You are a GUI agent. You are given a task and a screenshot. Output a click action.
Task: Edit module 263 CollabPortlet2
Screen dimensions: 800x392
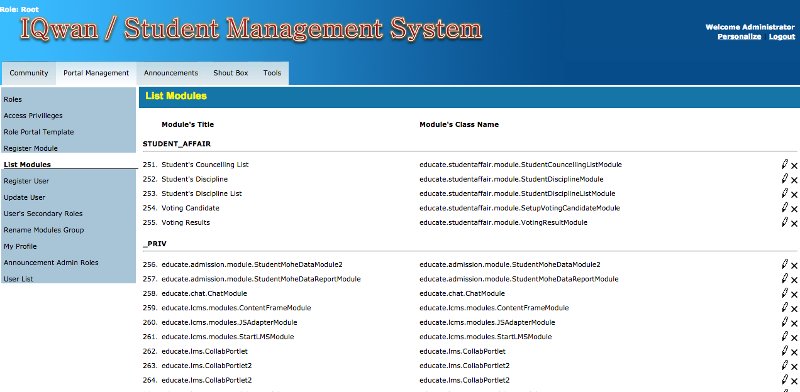(x=785, y=365)
